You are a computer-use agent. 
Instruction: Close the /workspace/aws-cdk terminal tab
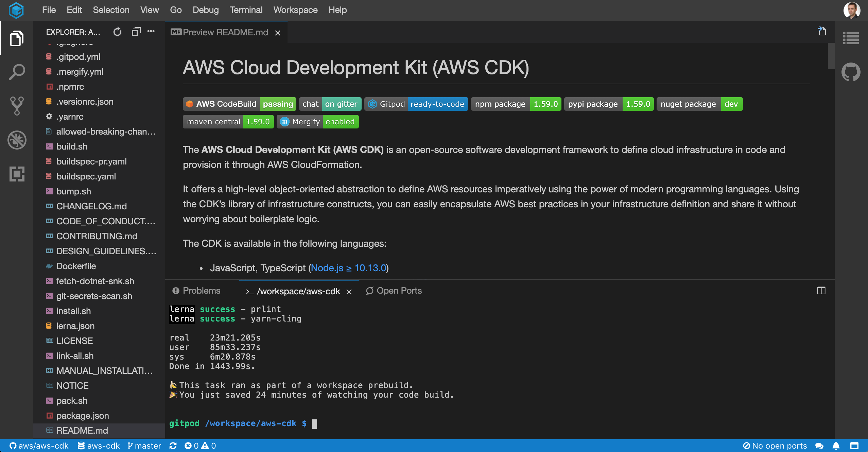349,292
